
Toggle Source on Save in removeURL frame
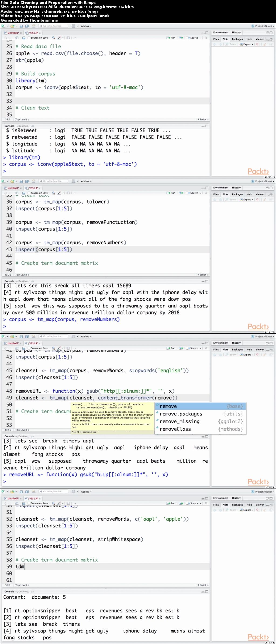(x=29, y=348)
